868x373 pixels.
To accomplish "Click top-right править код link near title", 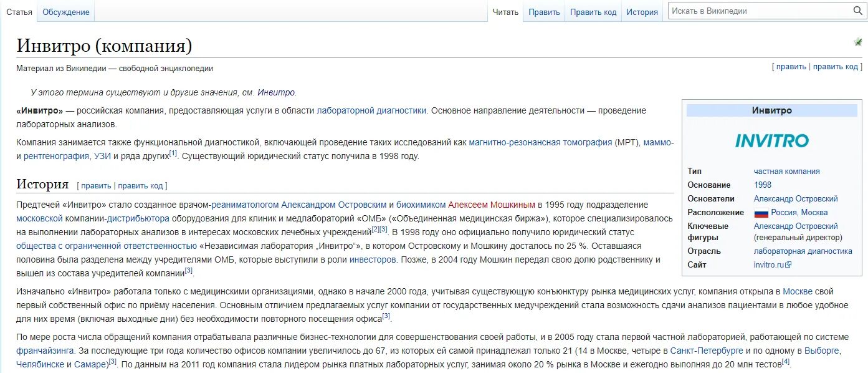I will pos(836,67).
